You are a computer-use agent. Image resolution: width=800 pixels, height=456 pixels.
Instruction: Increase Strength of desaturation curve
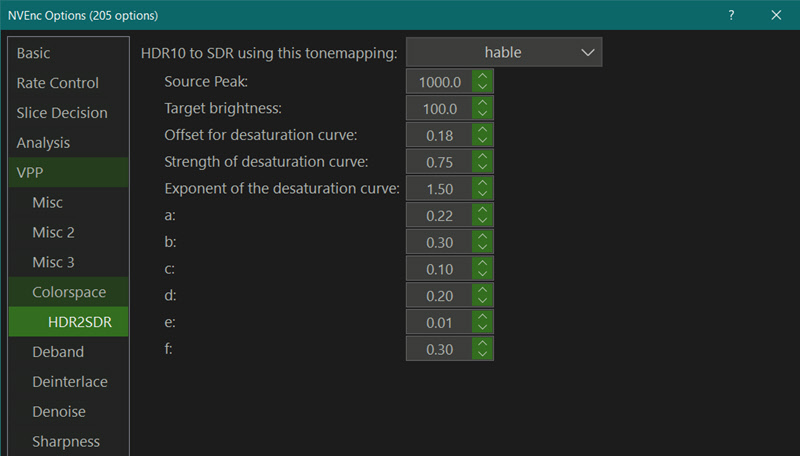pyautogui.click(x=482, y=156)
